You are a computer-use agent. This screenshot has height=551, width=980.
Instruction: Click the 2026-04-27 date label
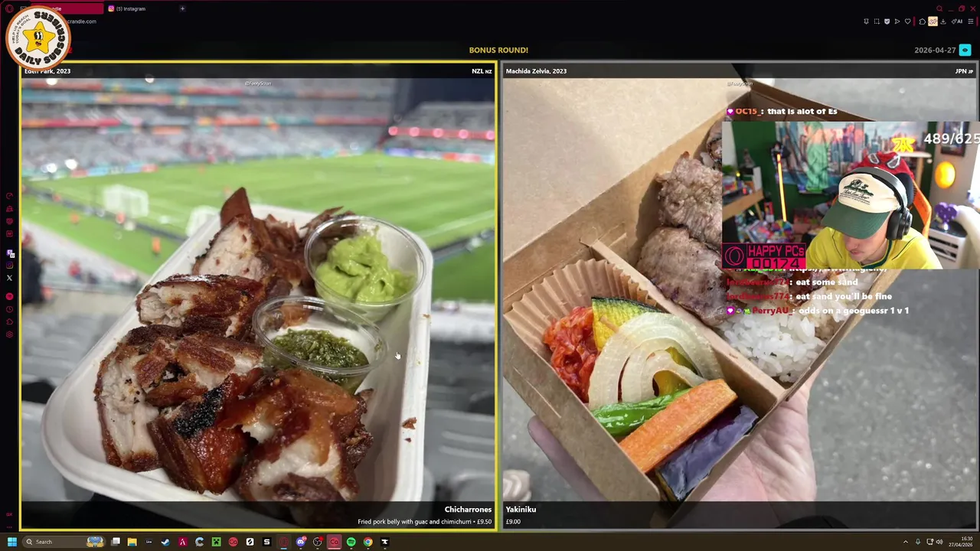(x=935, y=50)
